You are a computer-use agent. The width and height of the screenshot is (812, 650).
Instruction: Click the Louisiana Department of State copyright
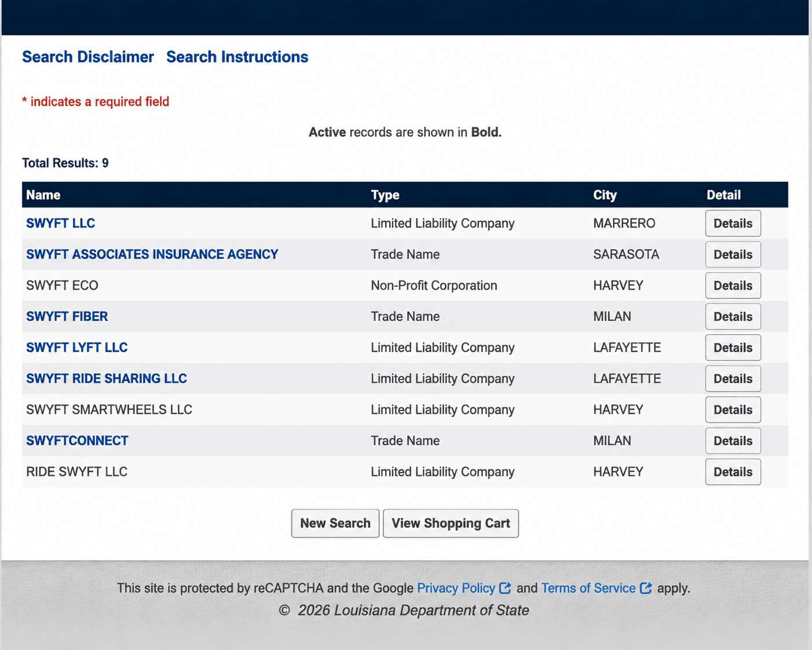pos(404,610)
